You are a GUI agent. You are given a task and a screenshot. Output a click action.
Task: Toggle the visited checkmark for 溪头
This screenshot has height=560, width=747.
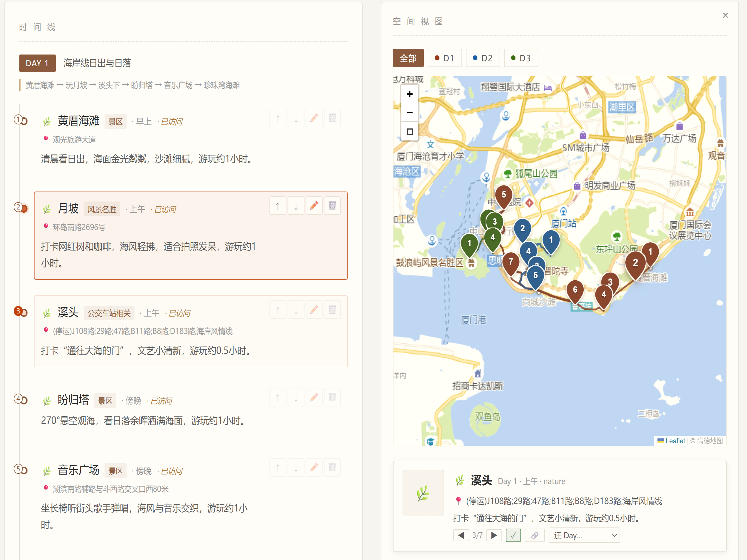[x=513, y=535]
